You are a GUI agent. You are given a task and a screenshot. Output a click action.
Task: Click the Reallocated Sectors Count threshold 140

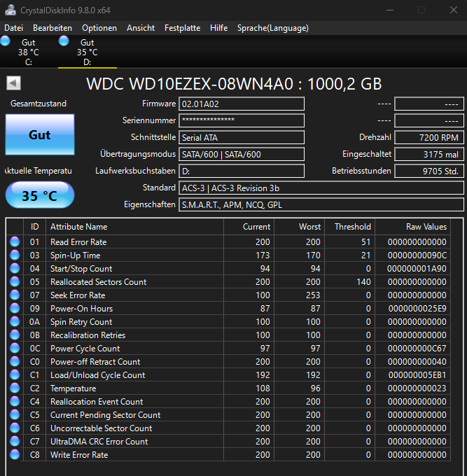point(363,281)
